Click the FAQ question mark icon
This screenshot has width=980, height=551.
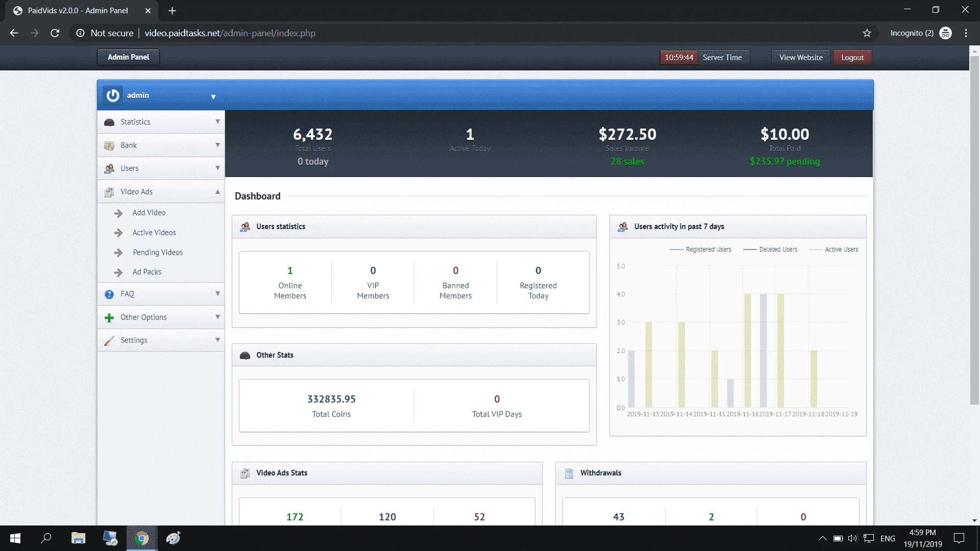pos(109,294)
